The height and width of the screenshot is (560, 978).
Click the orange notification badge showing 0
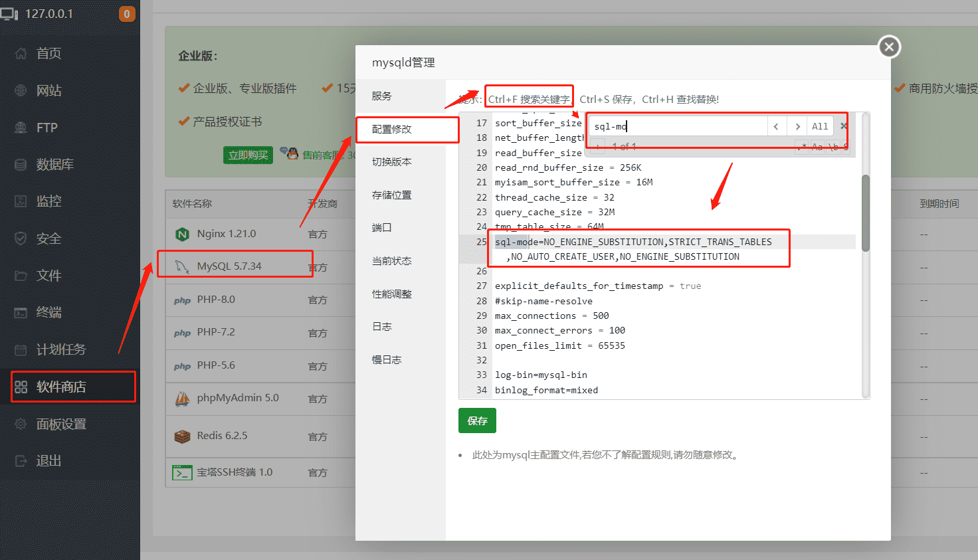click(127, 14)
